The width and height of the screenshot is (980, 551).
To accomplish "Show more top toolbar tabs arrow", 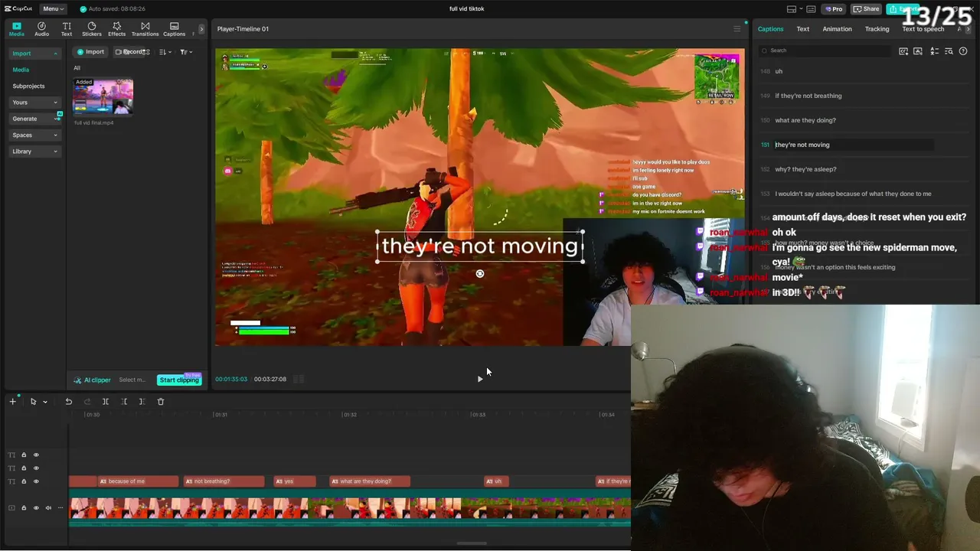I will (201, 29).
